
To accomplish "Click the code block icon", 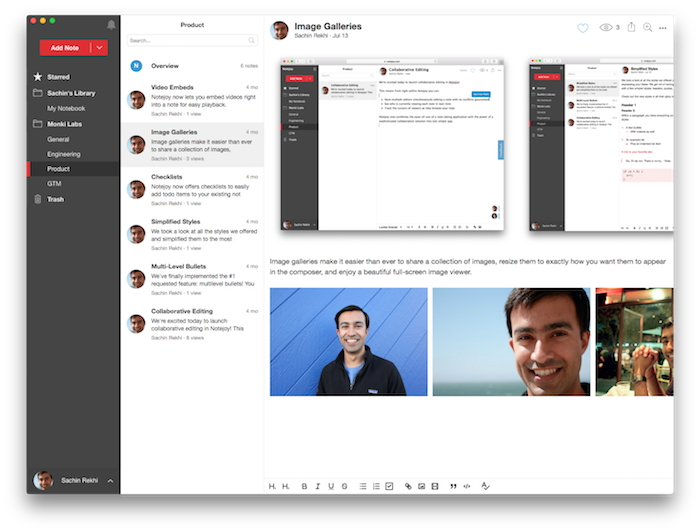I will (467, 486).
